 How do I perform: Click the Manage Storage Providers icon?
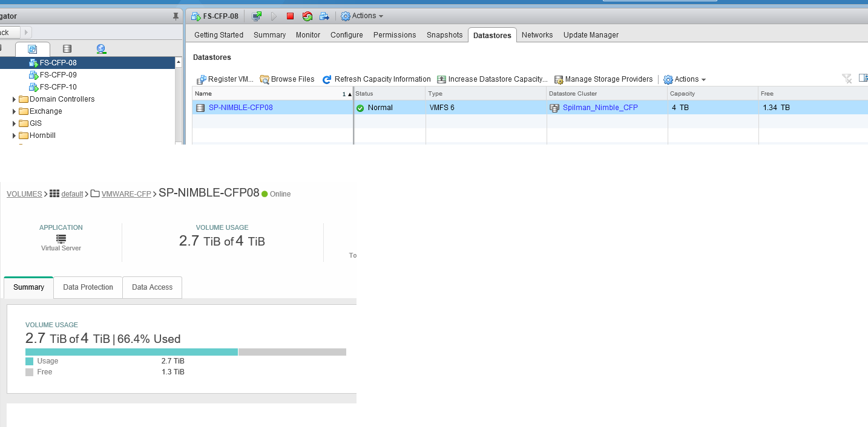(559, 79)
